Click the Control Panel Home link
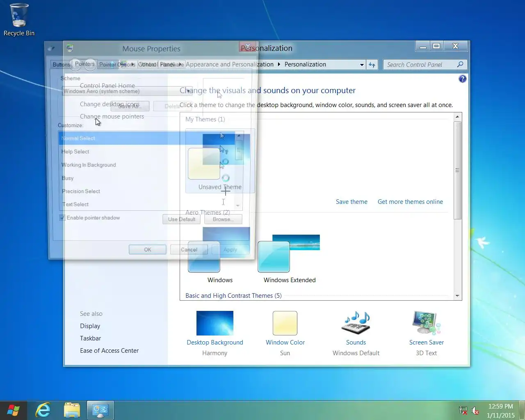 click(x=107, y=86)
